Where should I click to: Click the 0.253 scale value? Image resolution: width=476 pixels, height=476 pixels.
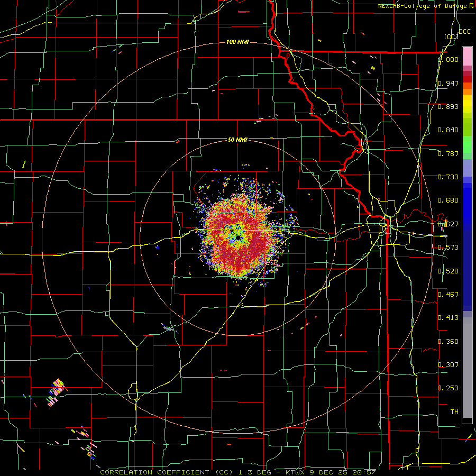(x=448, y=388)
